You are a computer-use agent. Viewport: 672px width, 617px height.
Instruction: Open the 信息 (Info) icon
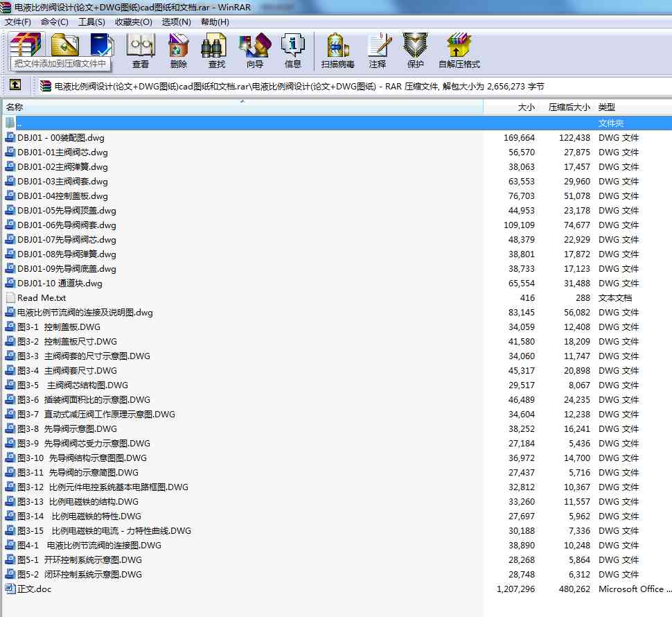pos(292,50)
